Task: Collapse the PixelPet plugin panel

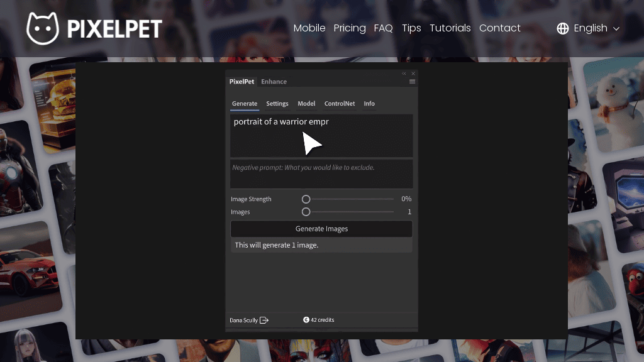Action: click(x=404, y=73)
